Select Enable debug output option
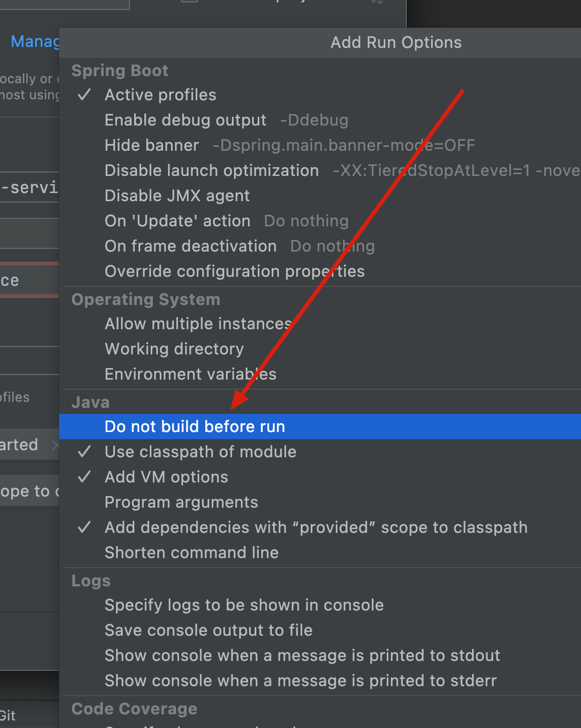 (185, 120)
